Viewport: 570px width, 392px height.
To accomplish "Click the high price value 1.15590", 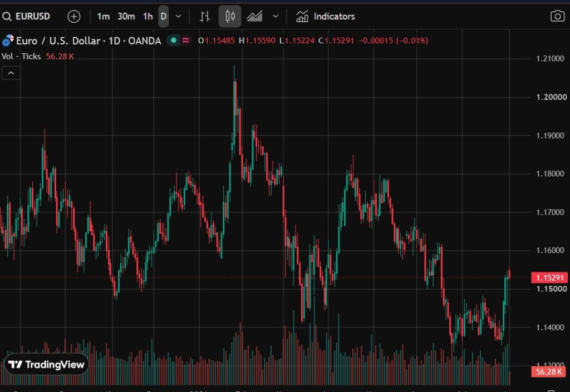I will click(x=261, y=41).
